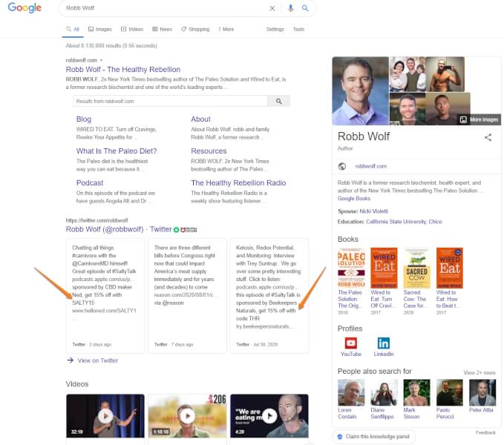Image resolution: width=504 pixels, height=445 pixels.
Task: Click California State University, Chico link
Action: point(404,222)
